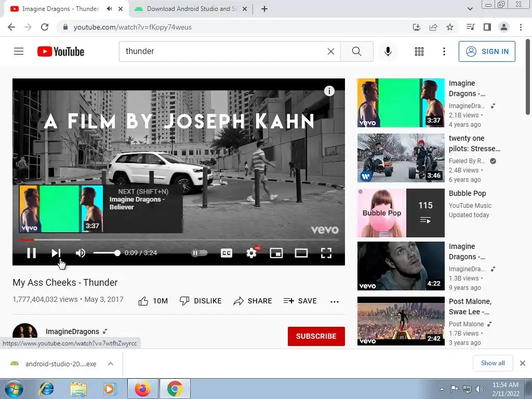Close the downloads bar
Screen dimensions: 532x399
tap(523, 363)
